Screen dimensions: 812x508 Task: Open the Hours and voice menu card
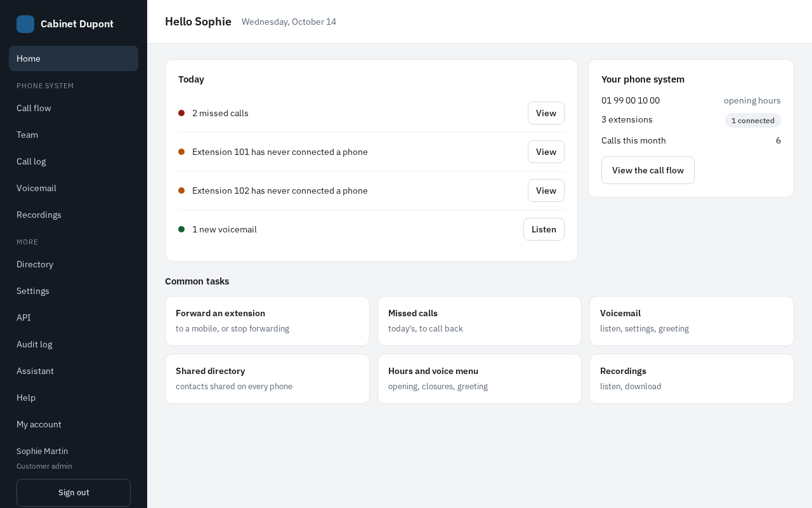480,378
